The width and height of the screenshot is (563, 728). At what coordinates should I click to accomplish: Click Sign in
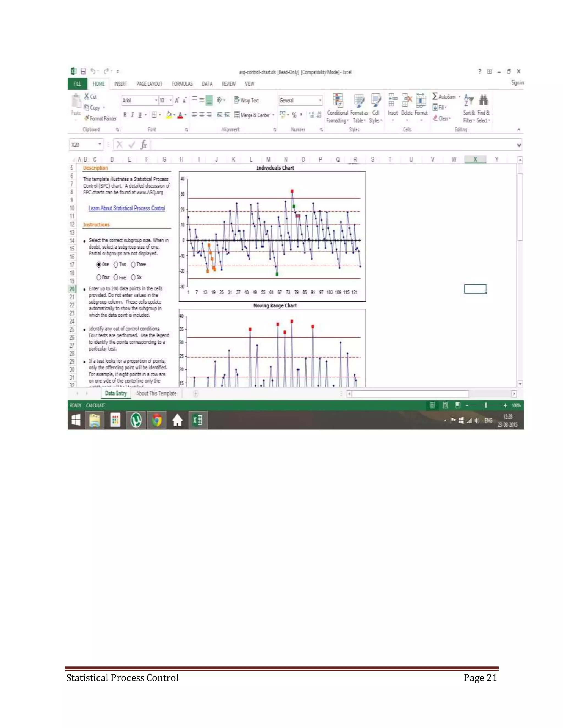[x=517, y=83]
